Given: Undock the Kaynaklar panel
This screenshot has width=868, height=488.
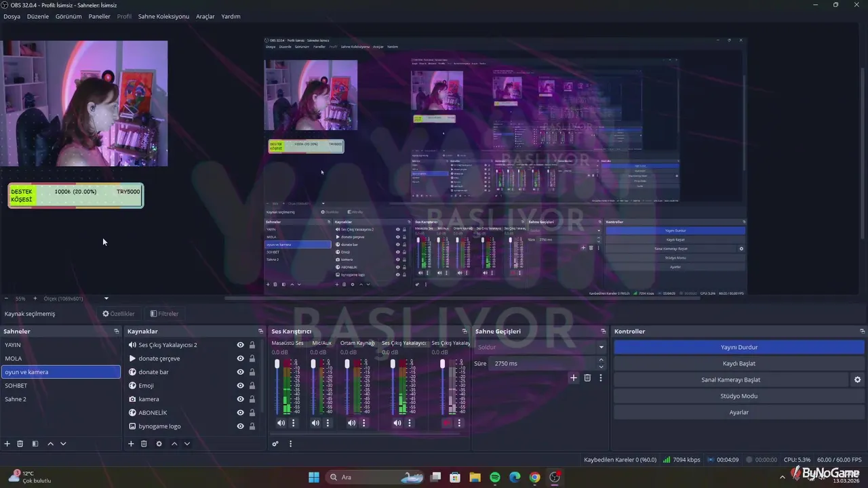Looking at the screenshot, I should 260,331.
